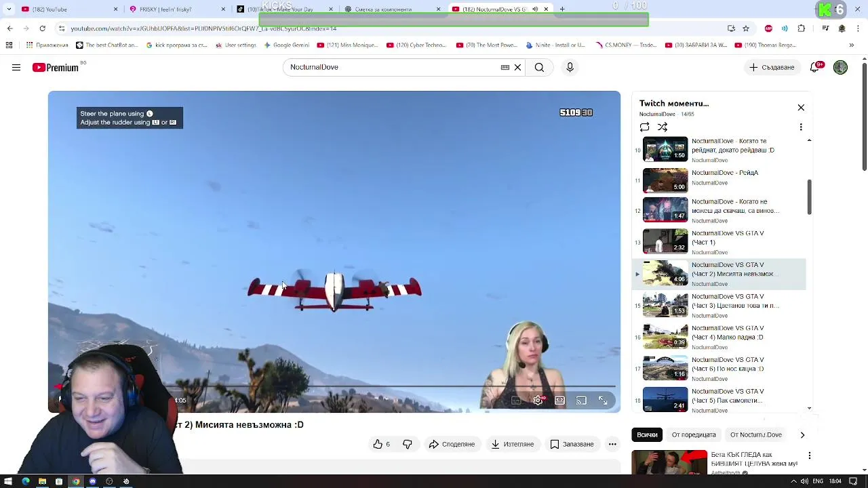Screen dimensions: 868x488
Task: Play Когато не можеш да скачаш video
Action: click(x=719, y=211)
